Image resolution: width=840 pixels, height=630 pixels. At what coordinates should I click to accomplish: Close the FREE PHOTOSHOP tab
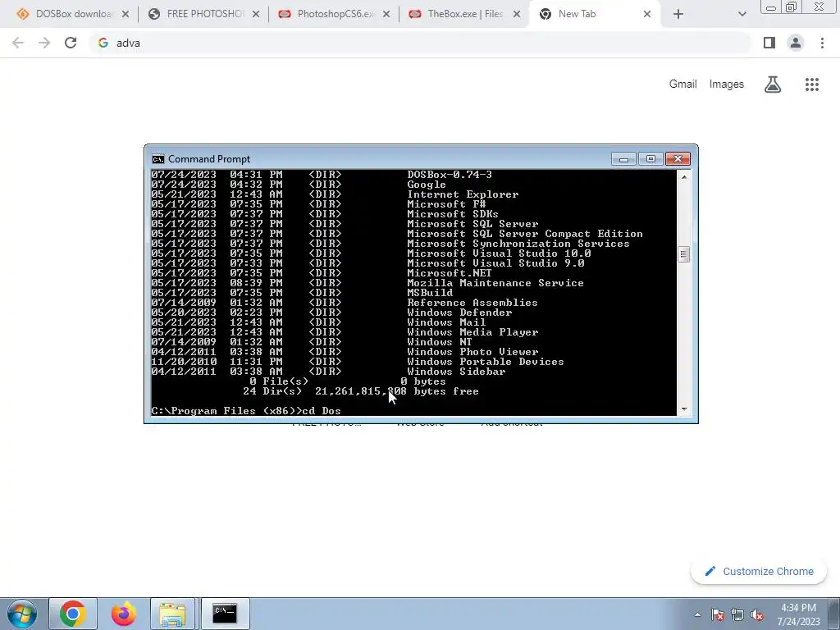click(256, 15)
